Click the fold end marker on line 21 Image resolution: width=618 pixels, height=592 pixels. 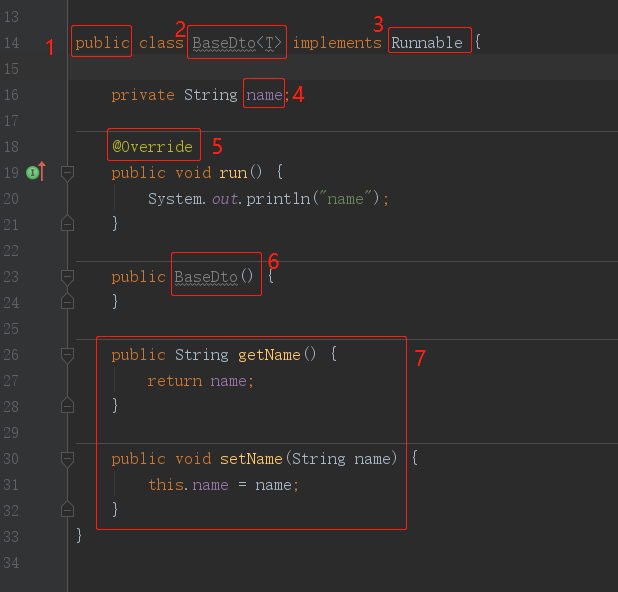[67, 223]
